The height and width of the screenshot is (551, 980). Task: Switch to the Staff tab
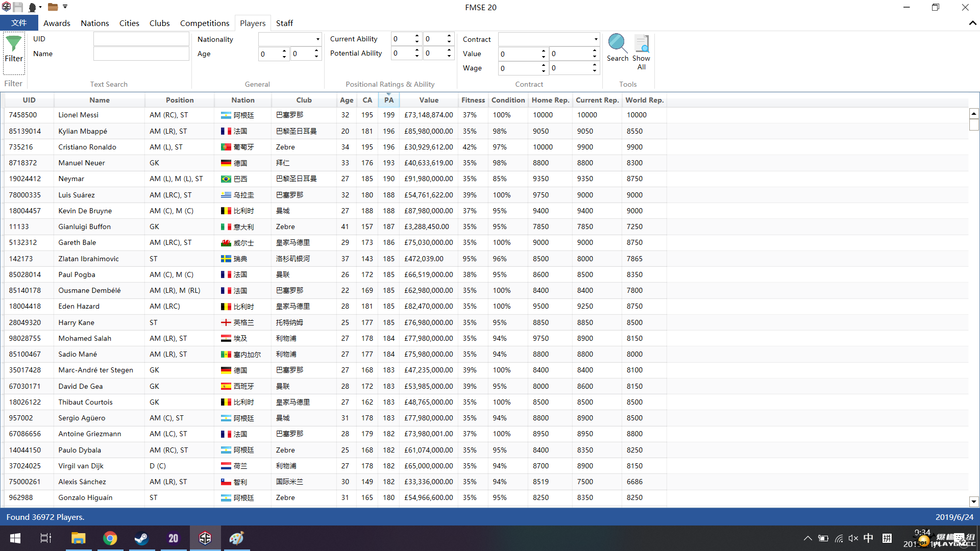(x=284, y=23)
